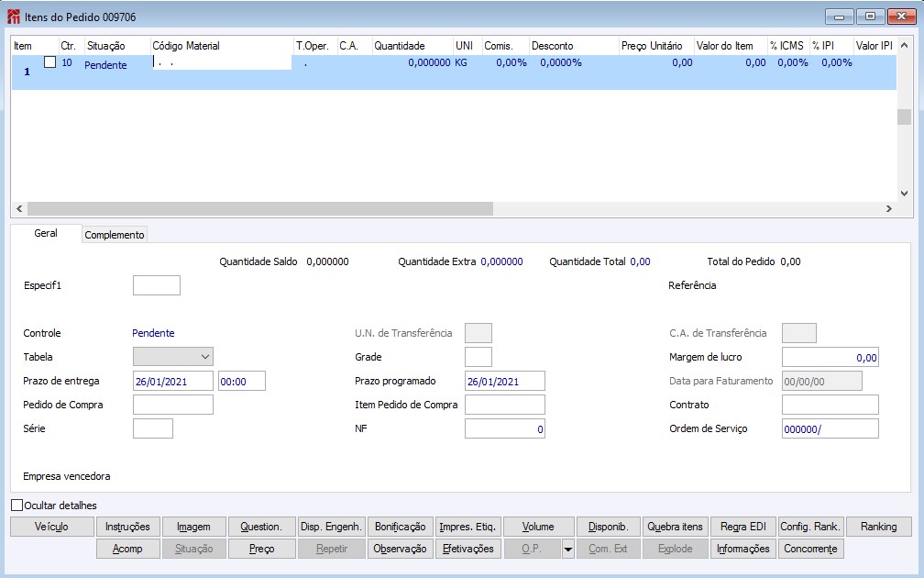Click the Veículo button
924x578 pixels.
52,527
